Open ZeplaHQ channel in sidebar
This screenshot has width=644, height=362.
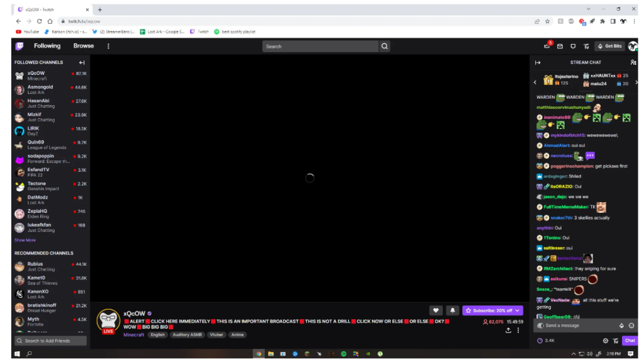pos(50,213)
